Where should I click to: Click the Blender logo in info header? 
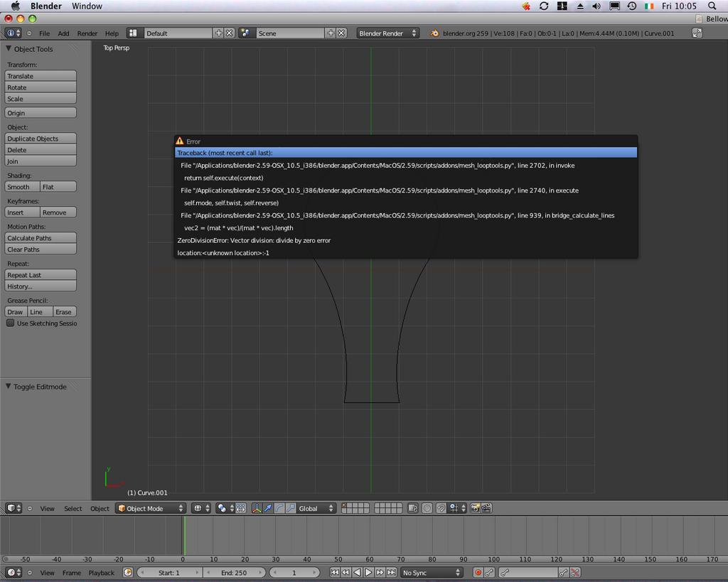[434, 33]
